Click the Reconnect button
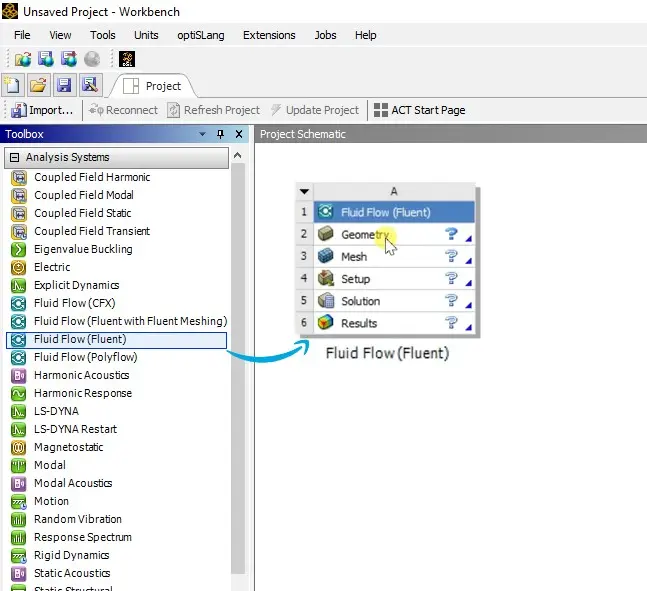Viewport: 647px width, 591px height. coord(123,110)
